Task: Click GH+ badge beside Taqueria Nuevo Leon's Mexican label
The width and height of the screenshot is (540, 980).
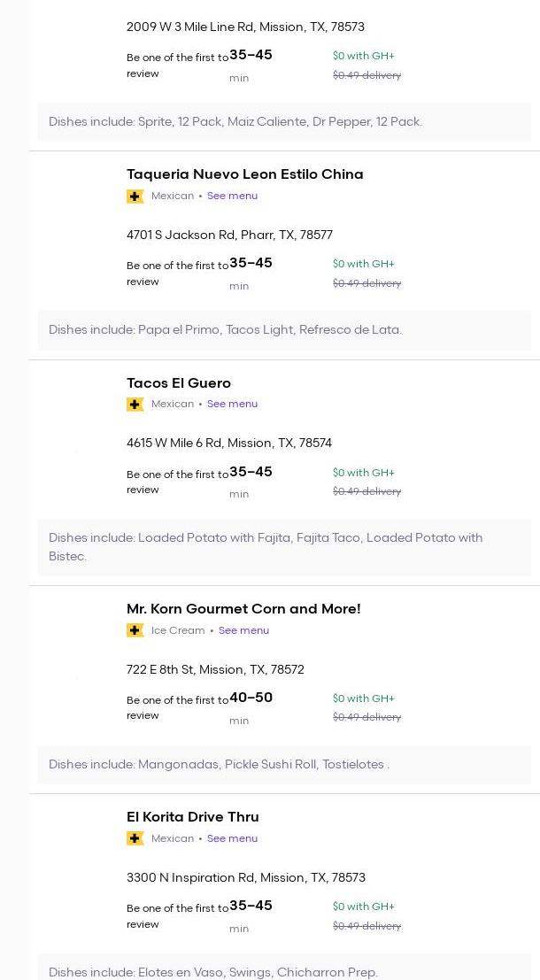Action: click(x=135, y=197)
